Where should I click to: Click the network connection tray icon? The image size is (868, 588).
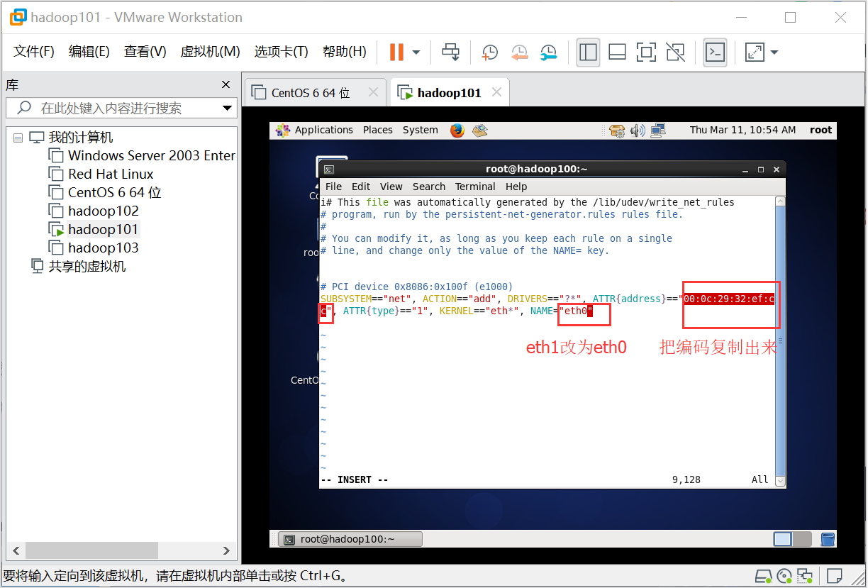(658, 131)
